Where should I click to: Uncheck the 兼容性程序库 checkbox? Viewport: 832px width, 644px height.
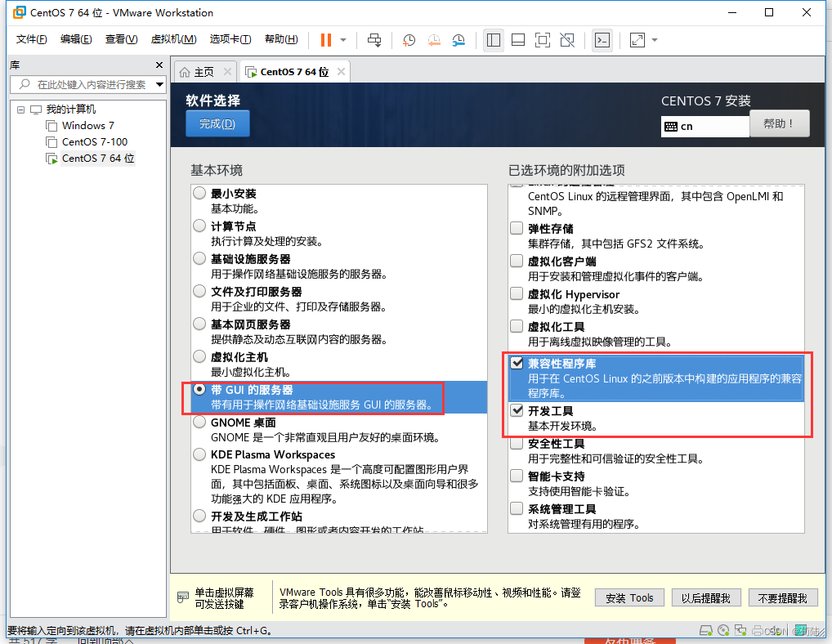(x=517, y=363)
